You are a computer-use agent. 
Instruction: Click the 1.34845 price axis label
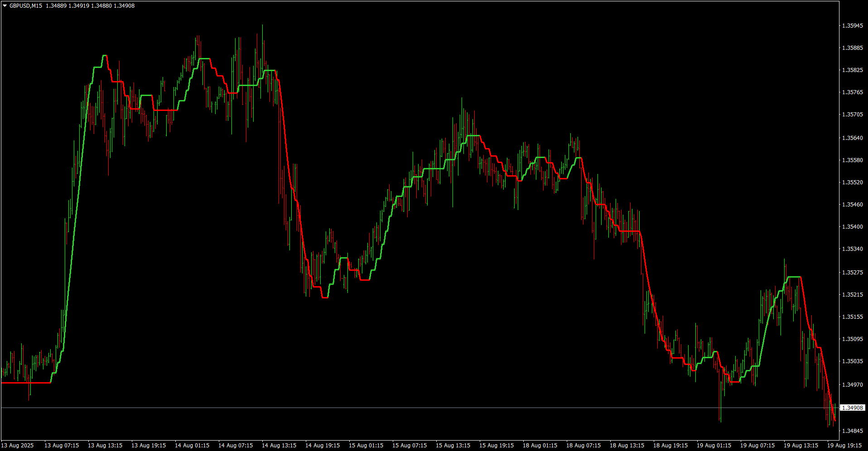click(852, 431)
